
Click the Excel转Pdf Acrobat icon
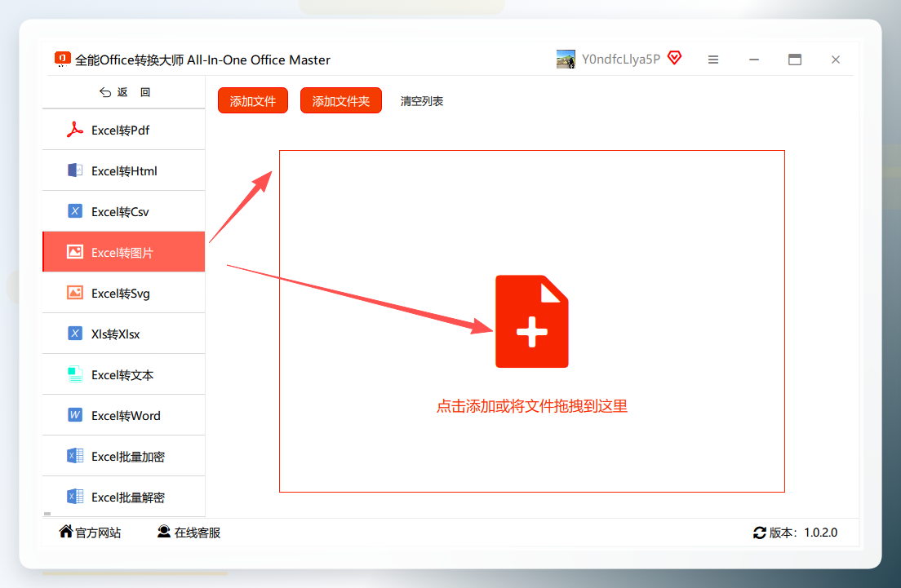75,130
